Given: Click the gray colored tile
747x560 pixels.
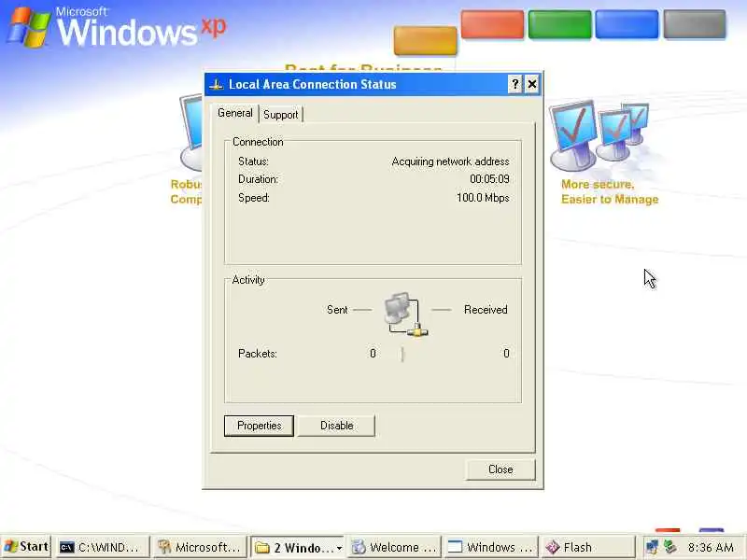Looking at the screenshot, I should (695, 24).
